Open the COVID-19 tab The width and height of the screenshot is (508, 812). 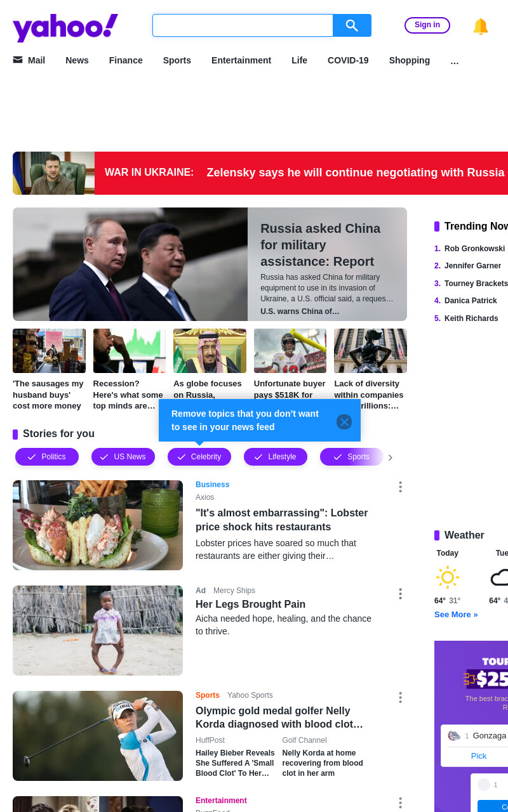[348, 60]
